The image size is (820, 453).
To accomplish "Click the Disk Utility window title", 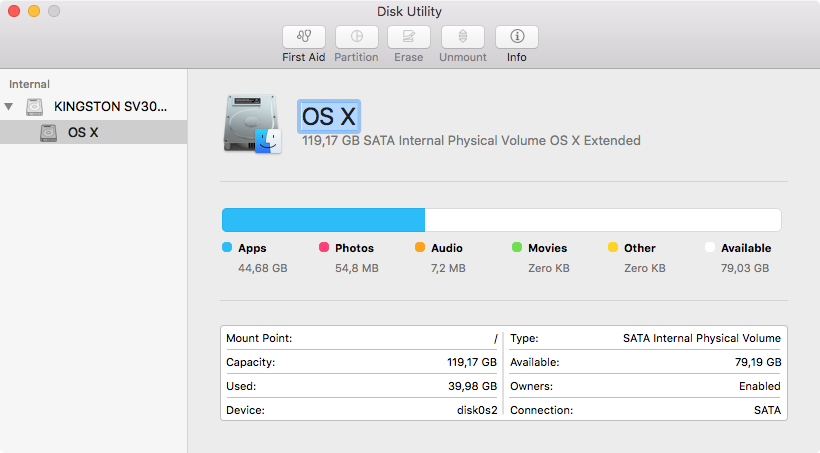I will coord(409,12).
